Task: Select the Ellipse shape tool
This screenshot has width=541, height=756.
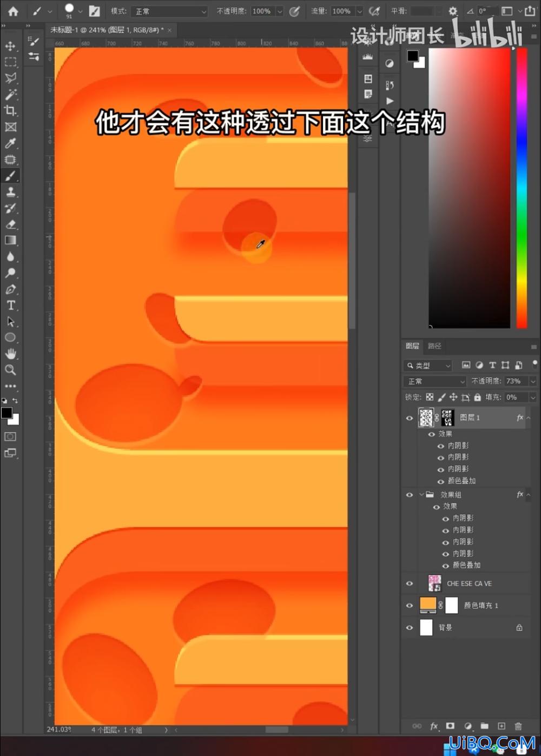Action: pyautogui.click(x=10, y=337)
